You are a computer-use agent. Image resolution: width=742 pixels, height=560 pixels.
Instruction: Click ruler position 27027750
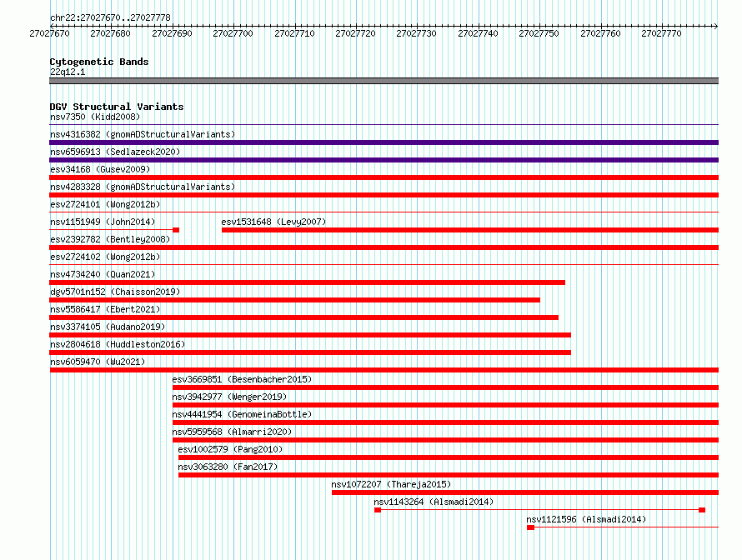[539, 33]
